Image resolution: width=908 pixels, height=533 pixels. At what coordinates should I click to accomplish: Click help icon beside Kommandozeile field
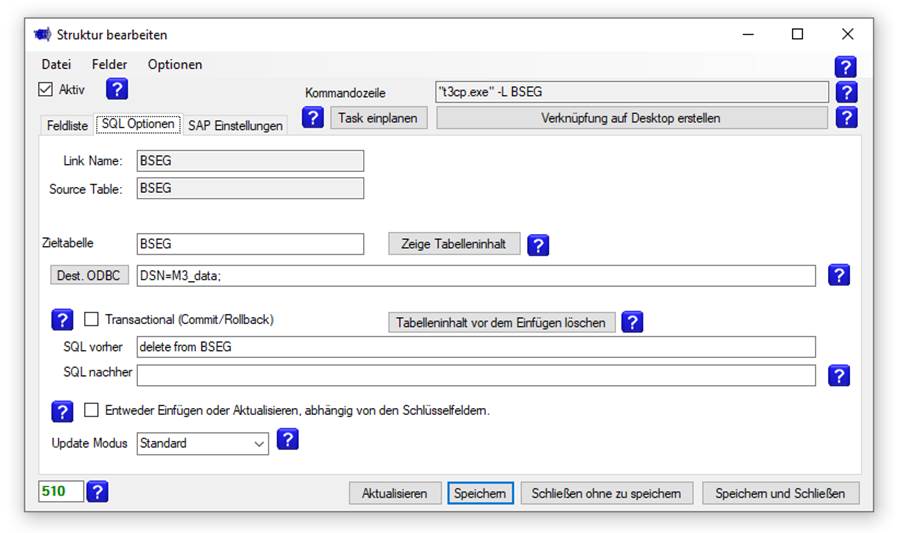tap(846, 92)
